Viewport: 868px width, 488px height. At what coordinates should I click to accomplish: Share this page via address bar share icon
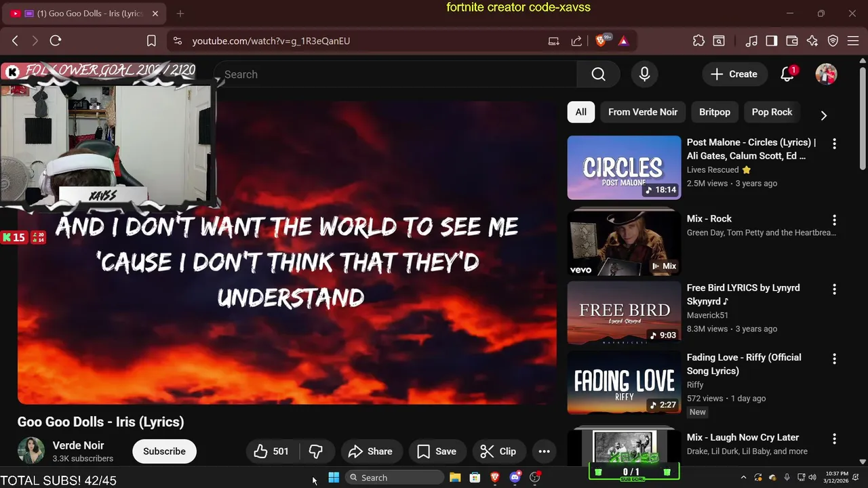click(x=576, y=41)
